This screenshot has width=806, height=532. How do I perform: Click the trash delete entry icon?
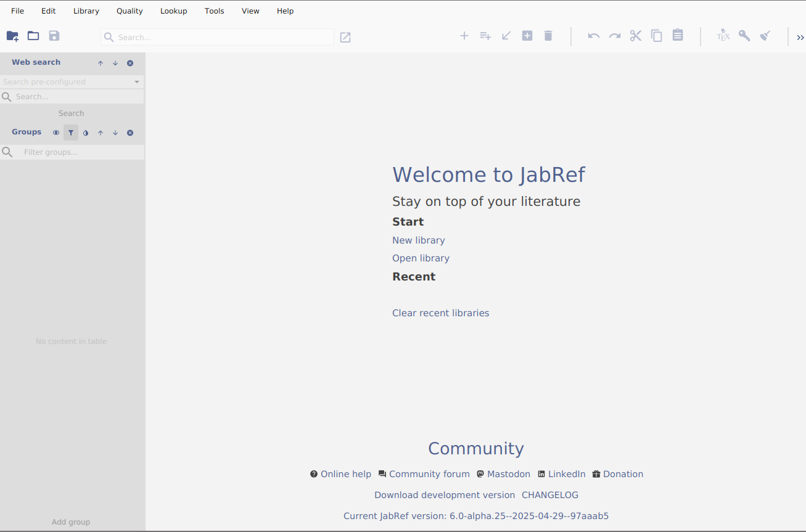(x=548, y=36)
